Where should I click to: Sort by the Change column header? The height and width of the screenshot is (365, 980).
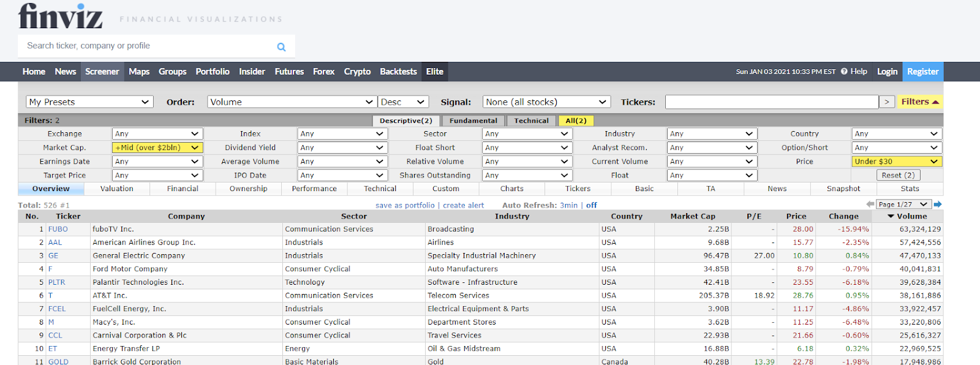pyautogui.click(x=843, y=216)
